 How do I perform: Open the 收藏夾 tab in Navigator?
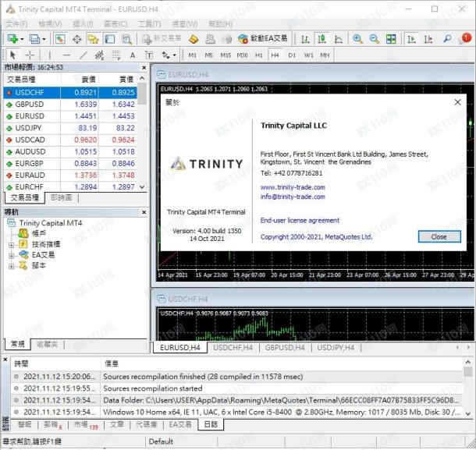coord(47,344)
